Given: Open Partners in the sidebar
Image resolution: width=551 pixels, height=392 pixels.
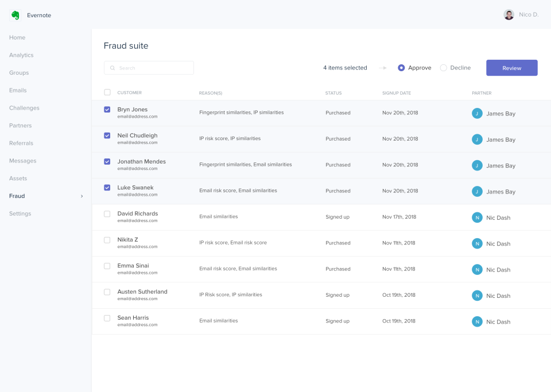Looking at the screenshot, I should [21, 126].
